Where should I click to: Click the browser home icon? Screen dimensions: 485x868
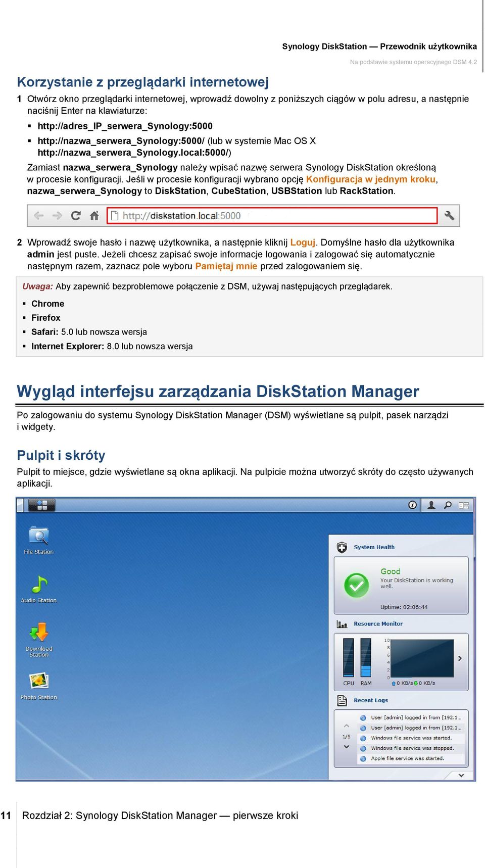[94, 216]
